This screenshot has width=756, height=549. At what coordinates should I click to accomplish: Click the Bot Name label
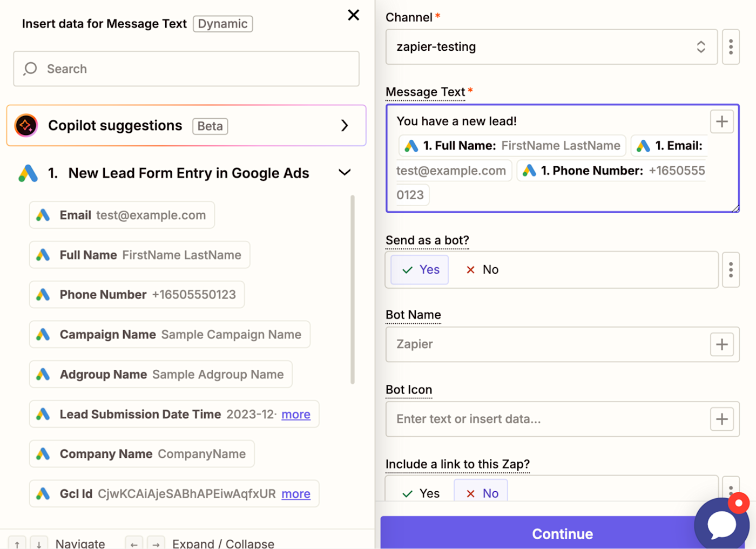point(414,315)
